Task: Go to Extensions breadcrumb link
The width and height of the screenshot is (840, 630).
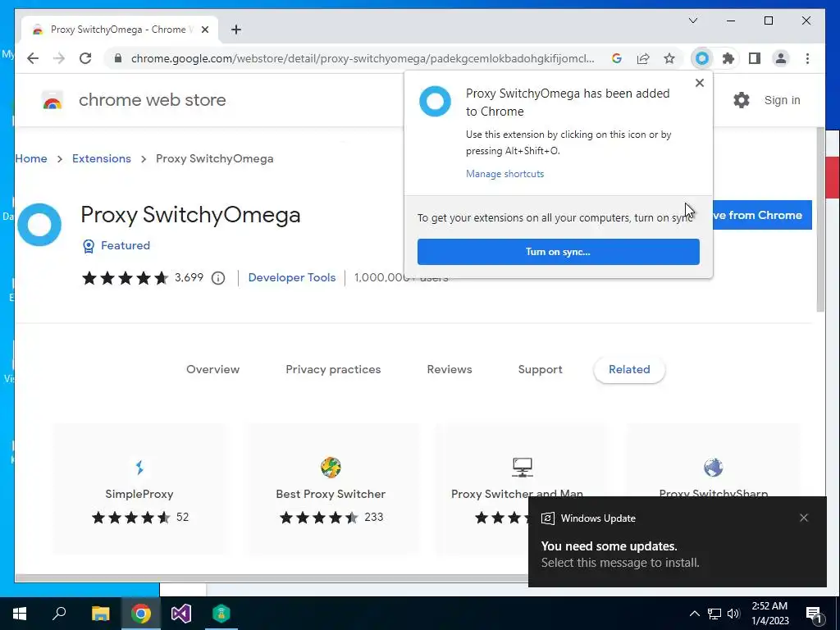Action: click(101, 158)
